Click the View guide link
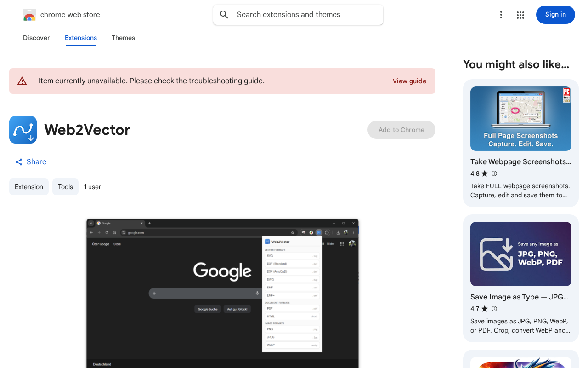Viewport: 588px width, 368px height. [x=409, y=81]
